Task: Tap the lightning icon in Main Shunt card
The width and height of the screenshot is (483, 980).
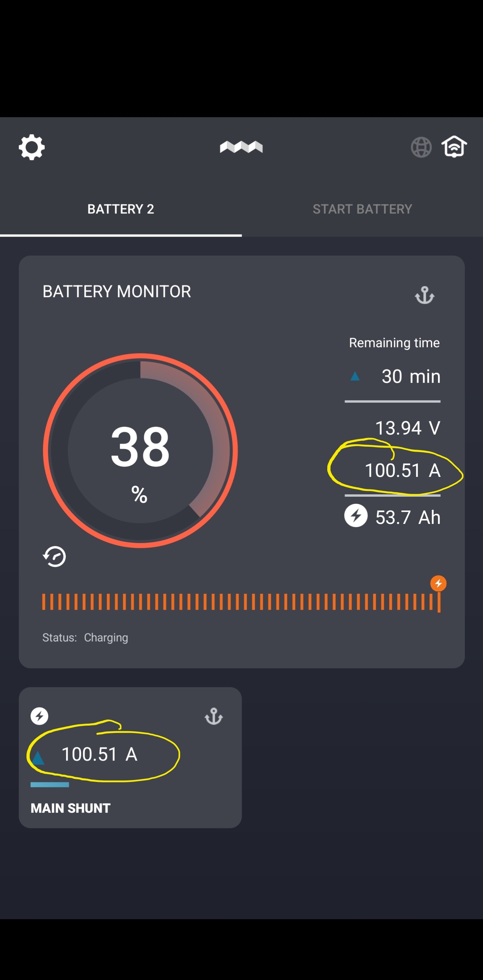Action: (x=40, y=716)
